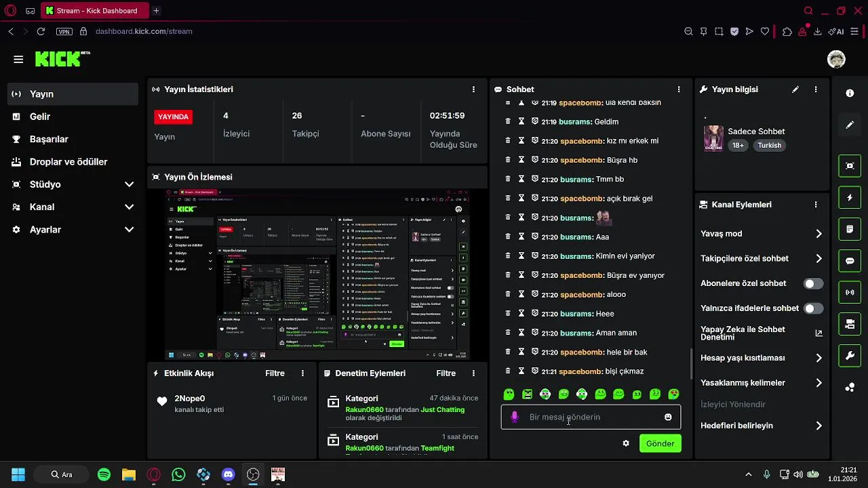Click the Sadece Sohbet category thumbnail
This screenshot has height=488, width=868.
click(713, 138)
